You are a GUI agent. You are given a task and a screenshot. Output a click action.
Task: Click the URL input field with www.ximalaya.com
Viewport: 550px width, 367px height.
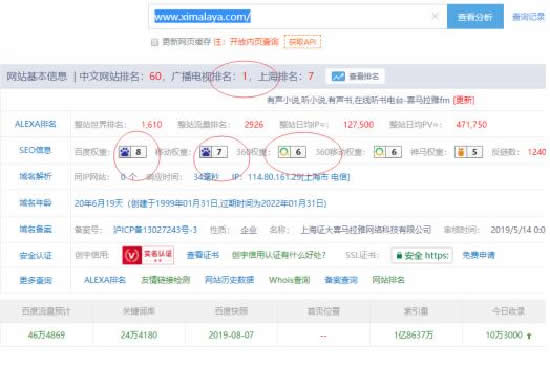coord(297,16)
